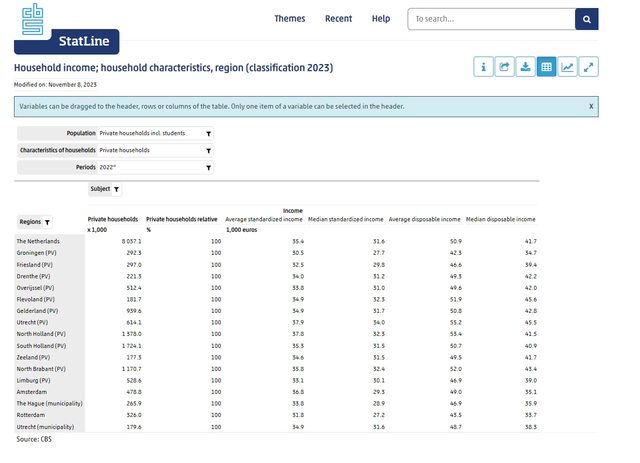The image size is (640, 463).
Task: Click the download table icon
Action: pos(526,67)
